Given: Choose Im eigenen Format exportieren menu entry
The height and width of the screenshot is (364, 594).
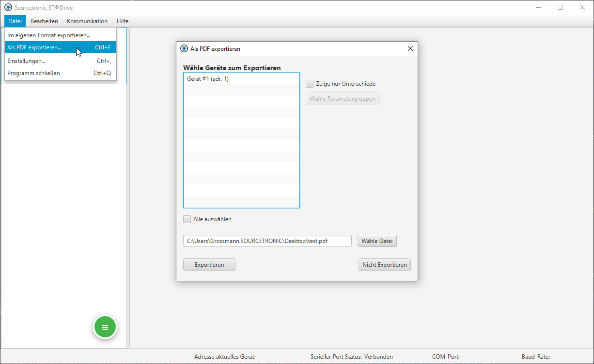Looking at the screenshot, I should click(x=49, y=35).
